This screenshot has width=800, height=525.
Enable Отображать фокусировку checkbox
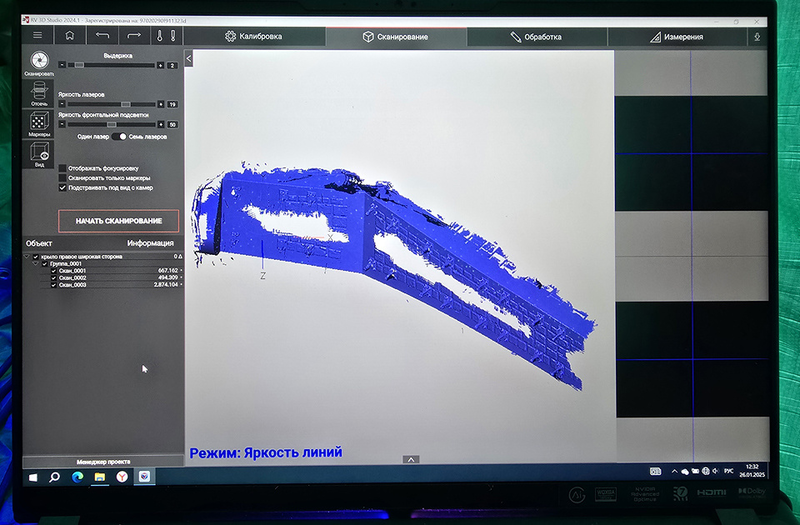pos(63,168)
